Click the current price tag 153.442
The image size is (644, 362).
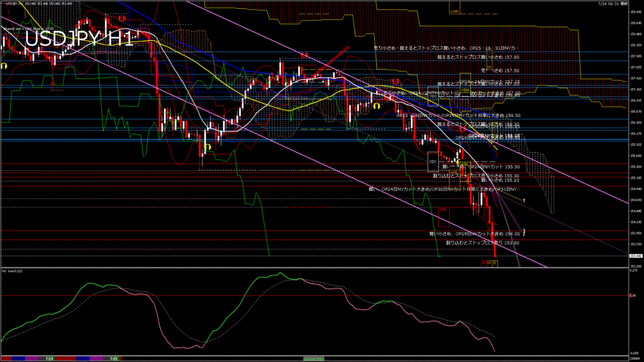pos(635,256)
